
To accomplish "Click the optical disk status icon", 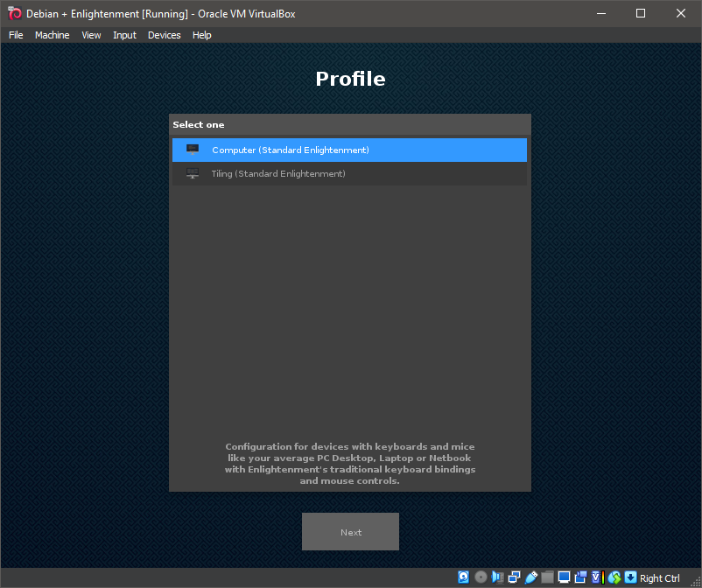I will pyautogui.click(x=481, y=577).
